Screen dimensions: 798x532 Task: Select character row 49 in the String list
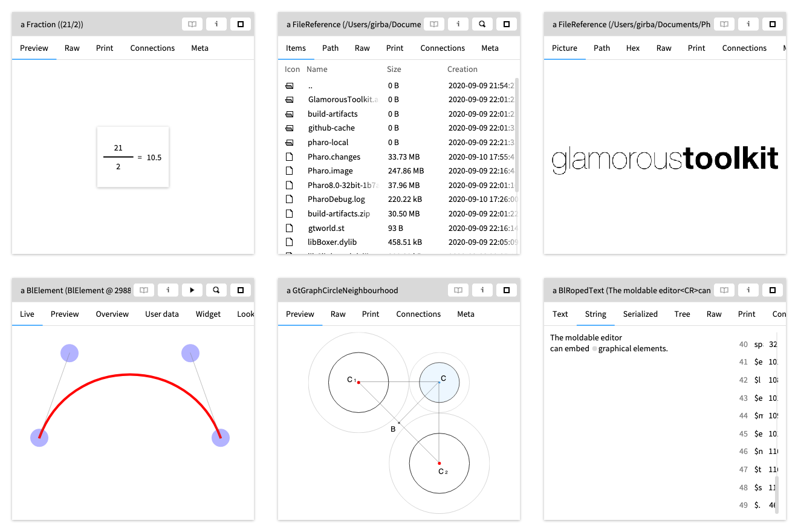point(757,505)
